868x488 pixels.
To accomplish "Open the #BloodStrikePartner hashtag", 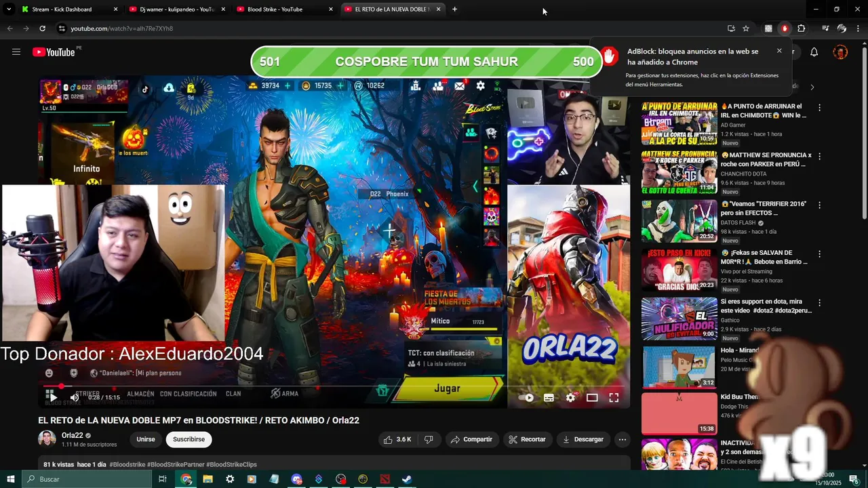I will pyautogui.click(x=176, y=464).
